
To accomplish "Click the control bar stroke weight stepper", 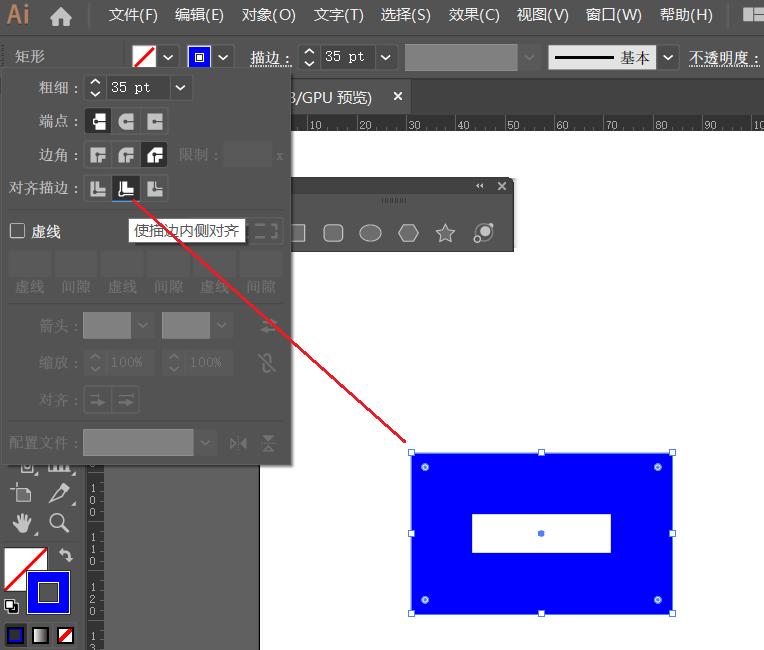I will click(309, 57).
